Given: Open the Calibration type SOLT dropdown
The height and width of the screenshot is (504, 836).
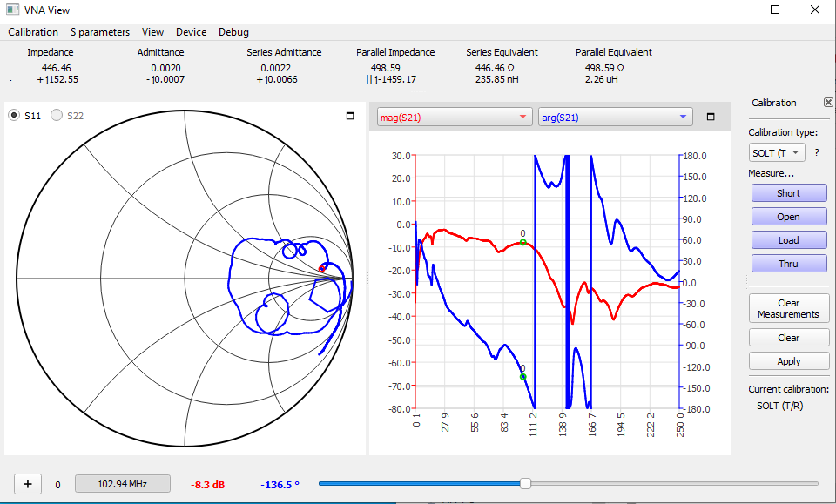Looking at the screenshot, I should tap(777, 153).
